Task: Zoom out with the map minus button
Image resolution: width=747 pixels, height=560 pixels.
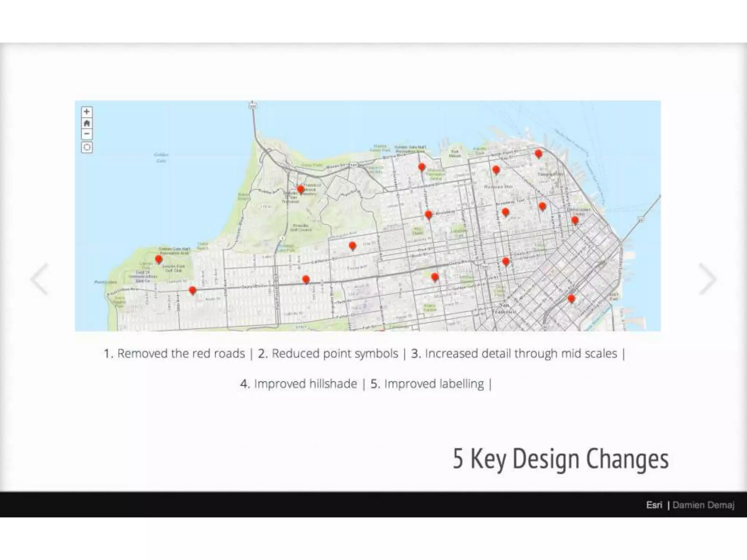Action: 87,134
